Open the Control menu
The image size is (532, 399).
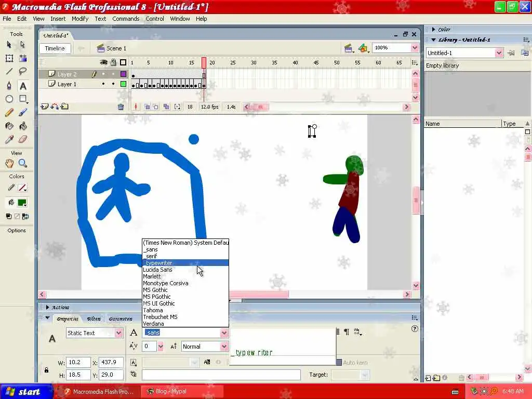(x=155, y=19)
